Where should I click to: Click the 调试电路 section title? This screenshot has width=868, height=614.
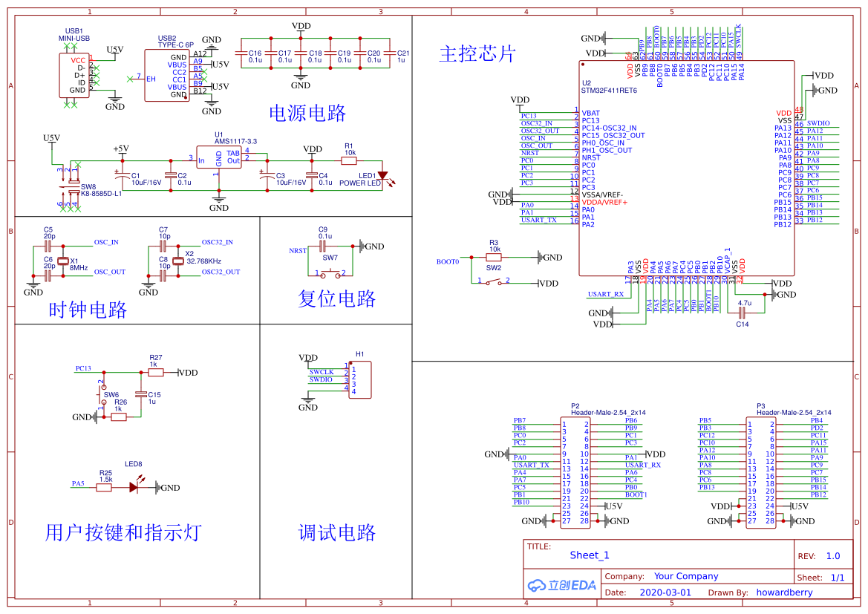pyautogui.click(x=336, y=532)
